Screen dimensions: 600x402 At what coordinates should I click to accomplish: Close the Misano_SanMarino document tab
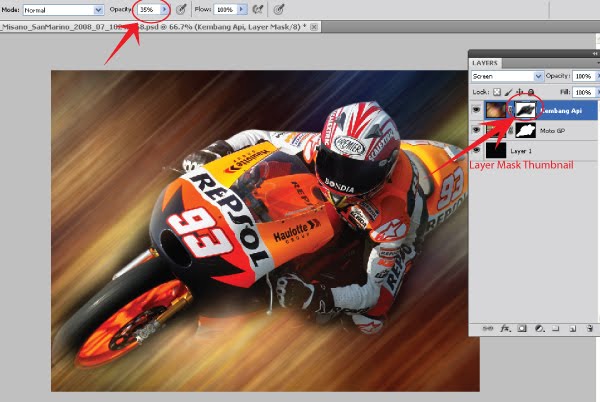tap(314, 27)
